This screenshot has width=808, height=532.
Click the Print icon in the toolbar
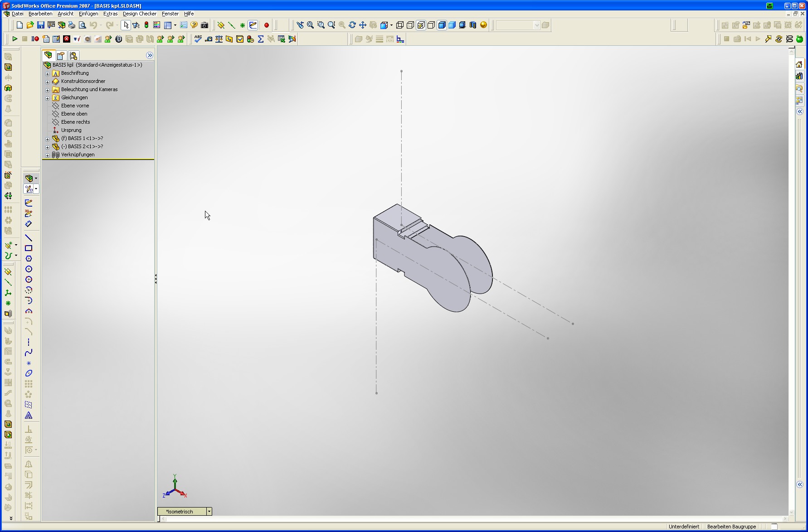point(72,25)
